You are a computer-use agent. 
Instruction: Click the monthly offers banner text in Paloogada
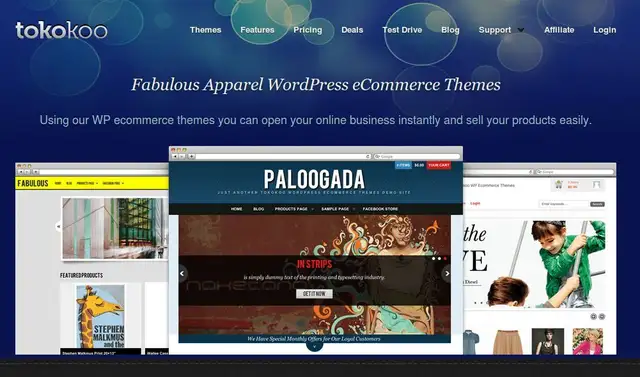coord(314,339)
